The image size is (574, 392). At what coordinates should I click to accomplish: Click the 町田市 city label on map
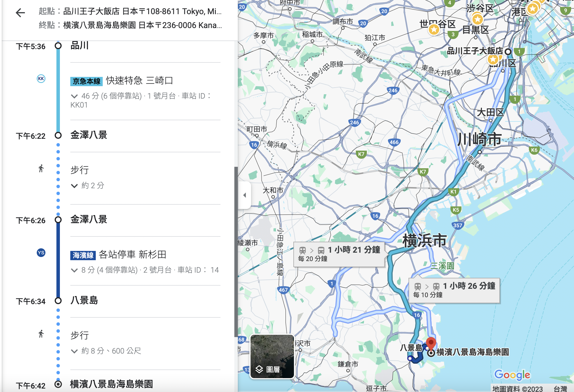pyautogui.click(x=257, y=129)
